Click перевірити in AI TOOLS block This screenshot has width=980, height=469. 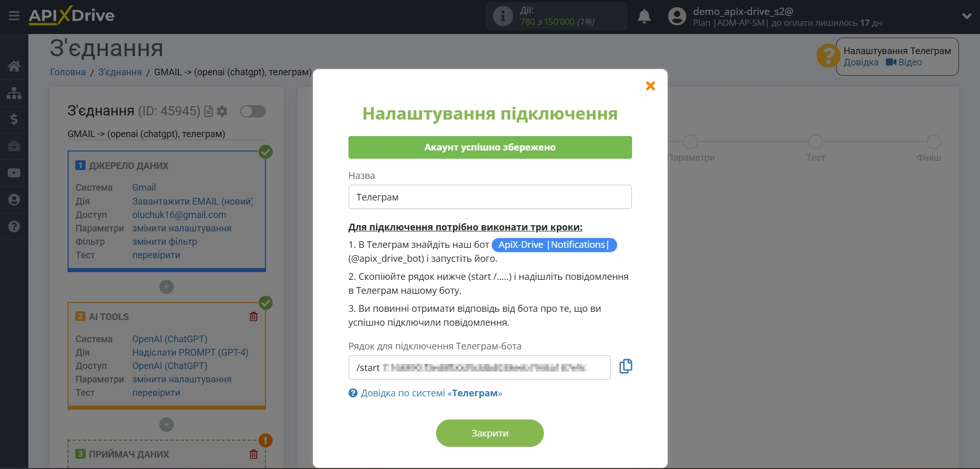pyautogui.click(x=156, y=393)
